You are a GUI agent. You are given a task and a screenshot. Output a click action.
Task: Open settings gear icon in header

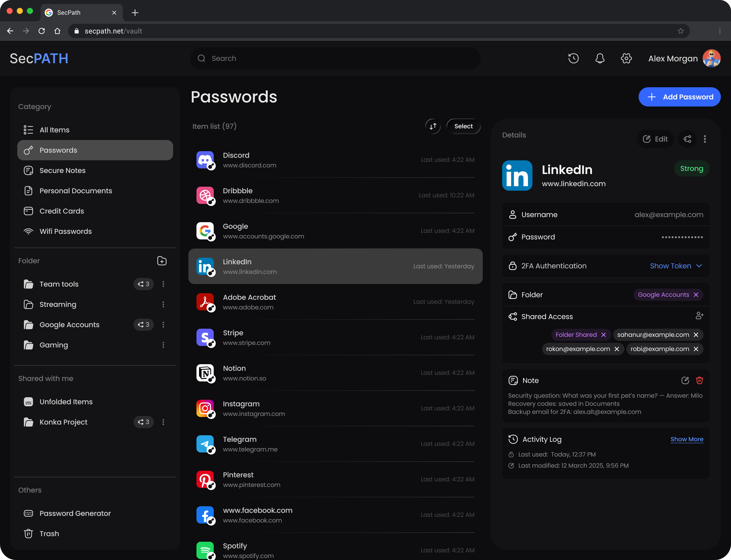pos(626,58)
